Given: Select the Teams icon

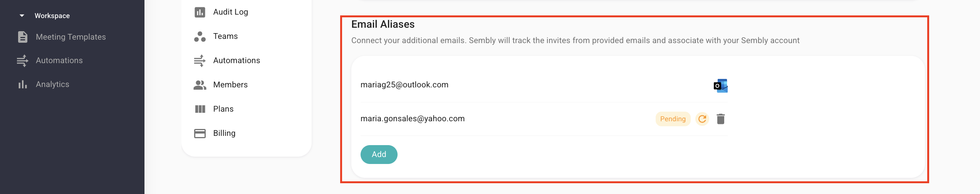Looking at the screenshot, I should click(200, 37).
